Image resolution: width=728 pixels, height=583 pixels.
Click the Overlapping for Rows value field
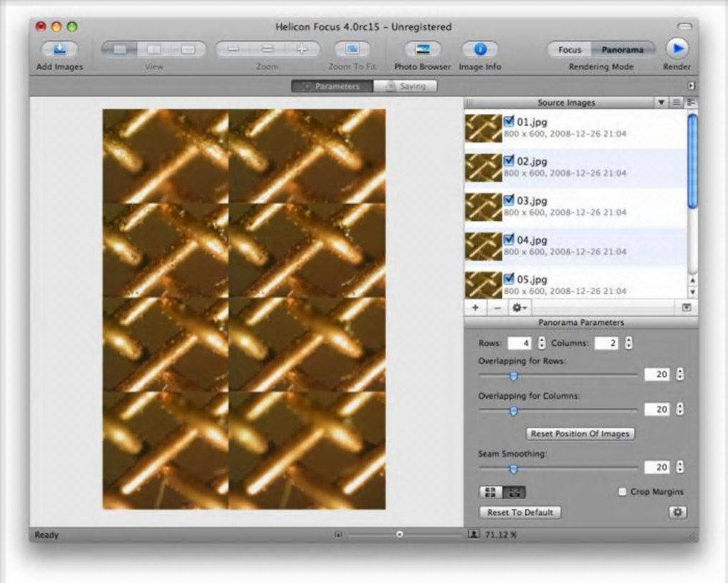(657, 375)
